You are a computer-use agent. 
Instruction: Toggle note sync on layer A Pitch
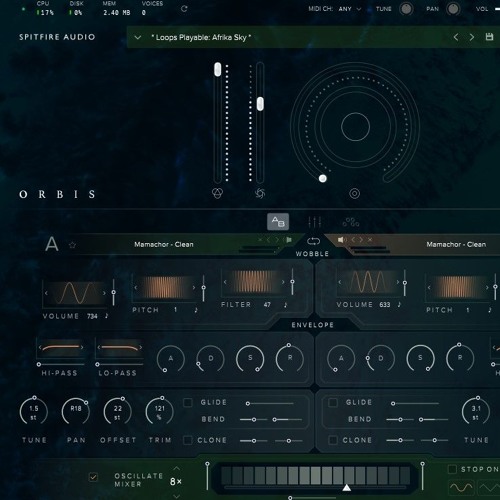(196, 310)
